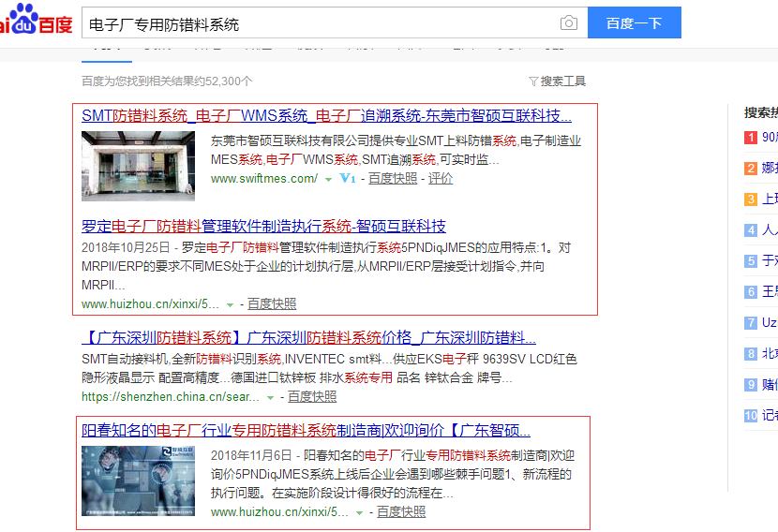
Task: Click hot search rank 2 badge
Action: pos(750,169)
